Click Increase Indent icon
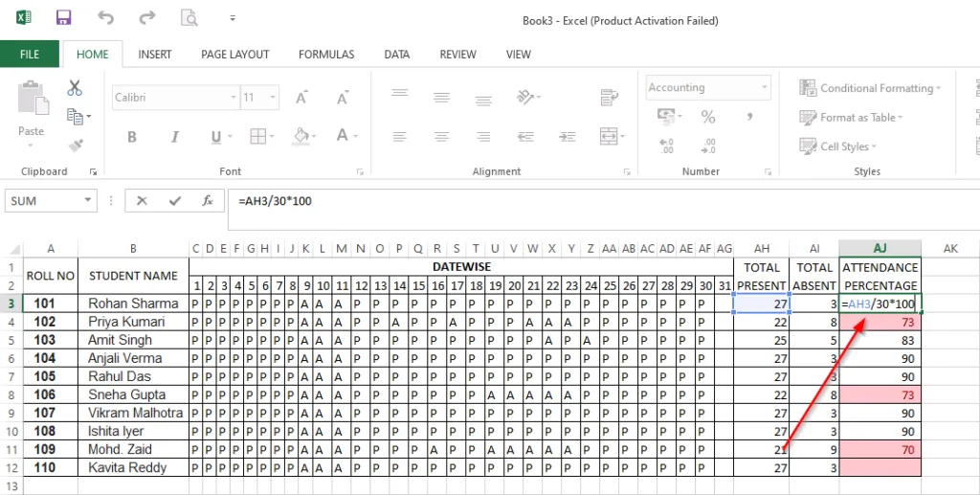The width and height of the screenshot is (980, 495). (x=567, y=136)
